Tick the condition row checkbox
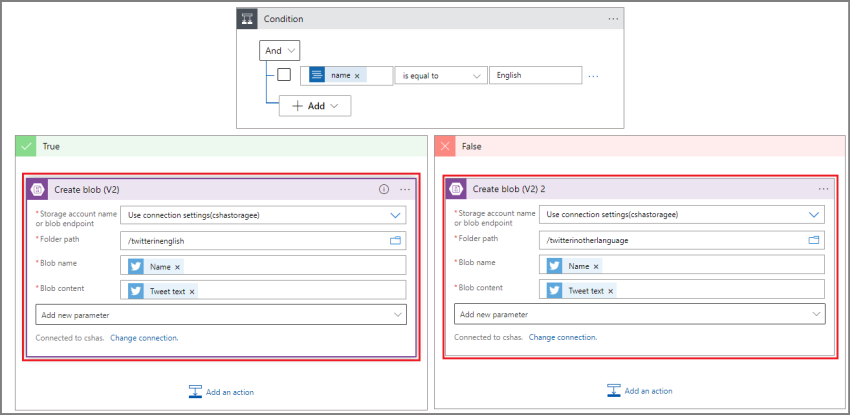Image resolution: width=850 pixels, height=415 pixels. click(284, 75)
